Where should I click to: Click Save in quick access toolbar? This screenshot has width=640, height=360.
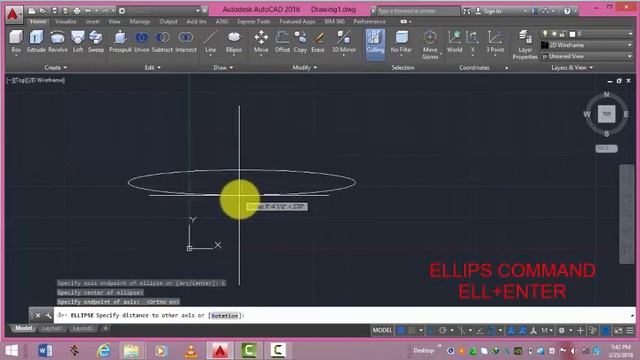tap(54, 11)
